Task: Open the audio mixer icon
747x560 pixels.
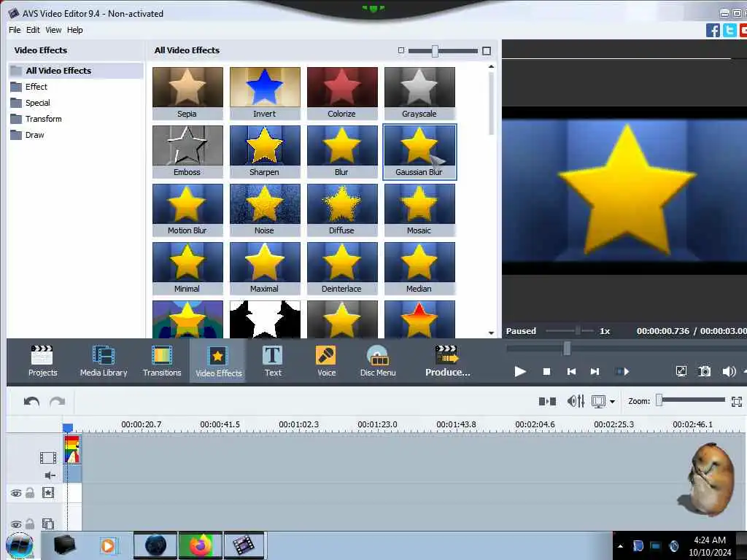Action: tap(576, 402)
